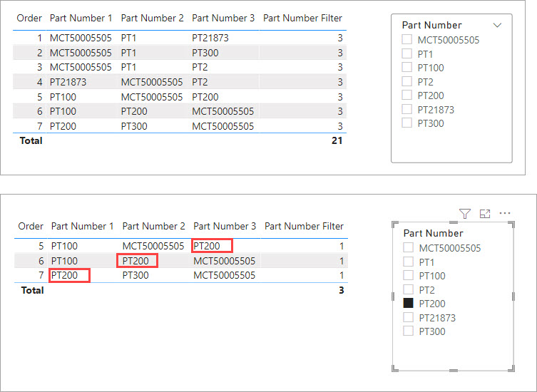Click PT200 in the lower table order 6 row

pyautogui.click(x=135, y=261)
